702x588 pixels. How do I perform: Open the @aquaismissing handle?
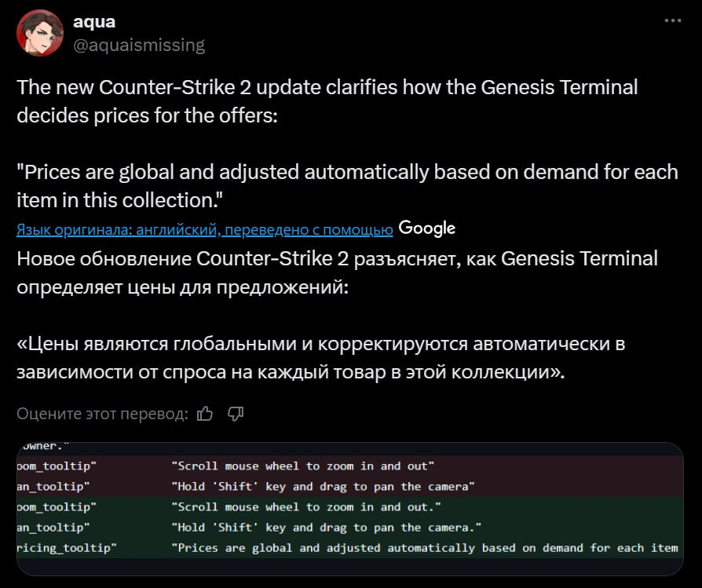click(x=138, y=45)
